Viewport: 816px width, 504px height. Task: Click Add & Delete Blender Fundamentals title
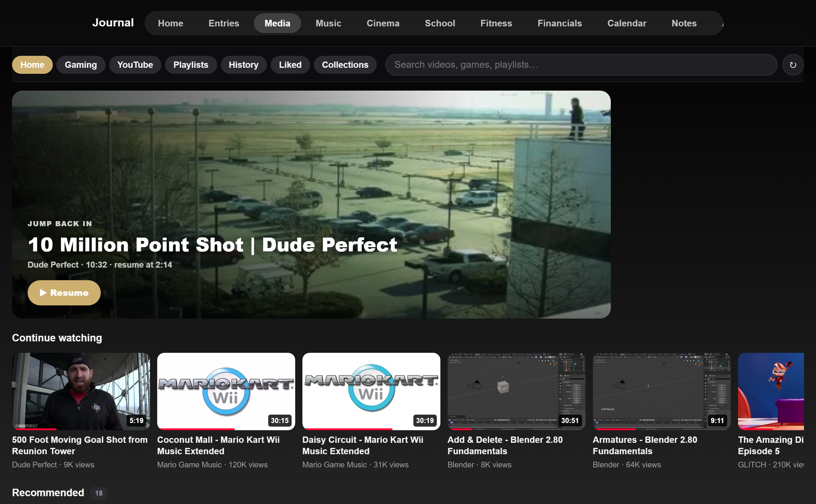pos(505,445)
